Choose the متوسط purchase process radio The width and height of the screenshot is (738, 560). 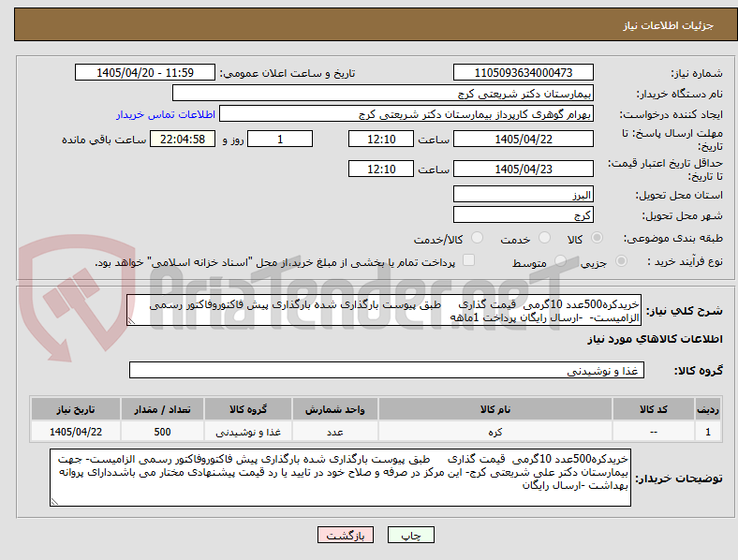[x=560, y=260]
